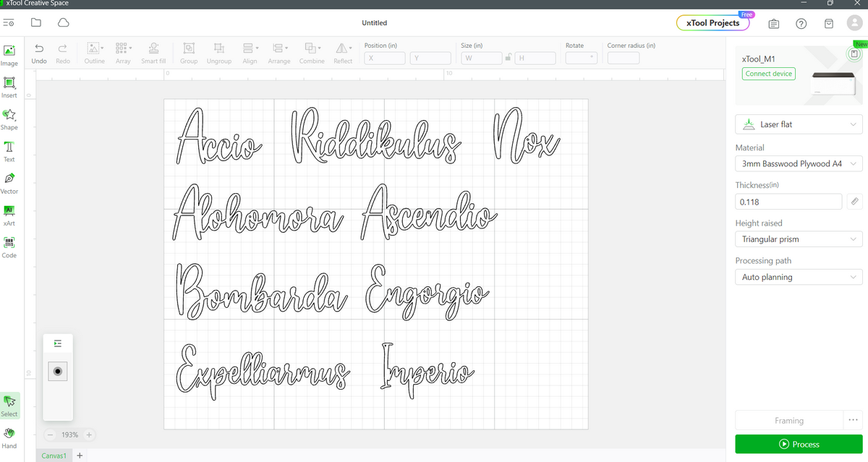
Task: Open the hamburger main menu
Action: pos(9,23)
